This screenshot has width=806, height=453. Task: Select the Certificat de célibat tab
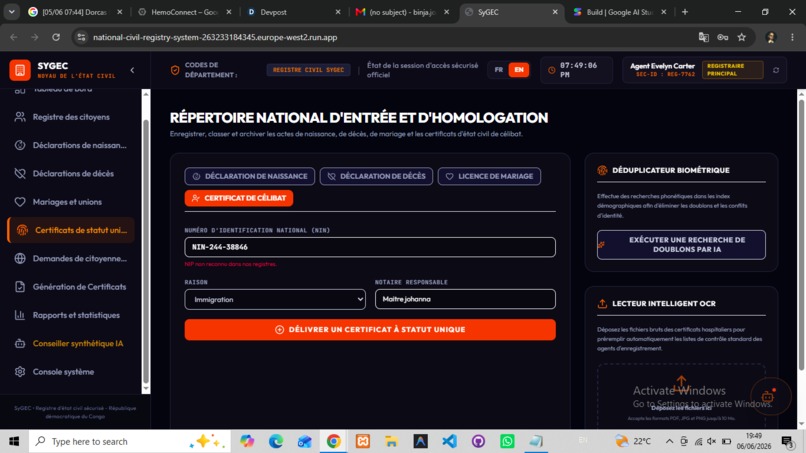coord(239,198)
